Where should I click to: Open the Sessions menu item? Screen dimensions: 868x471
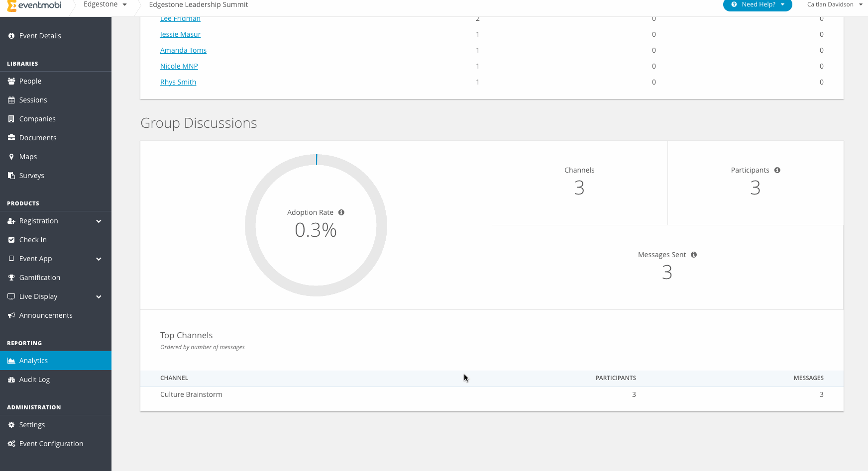click(56, 100)
